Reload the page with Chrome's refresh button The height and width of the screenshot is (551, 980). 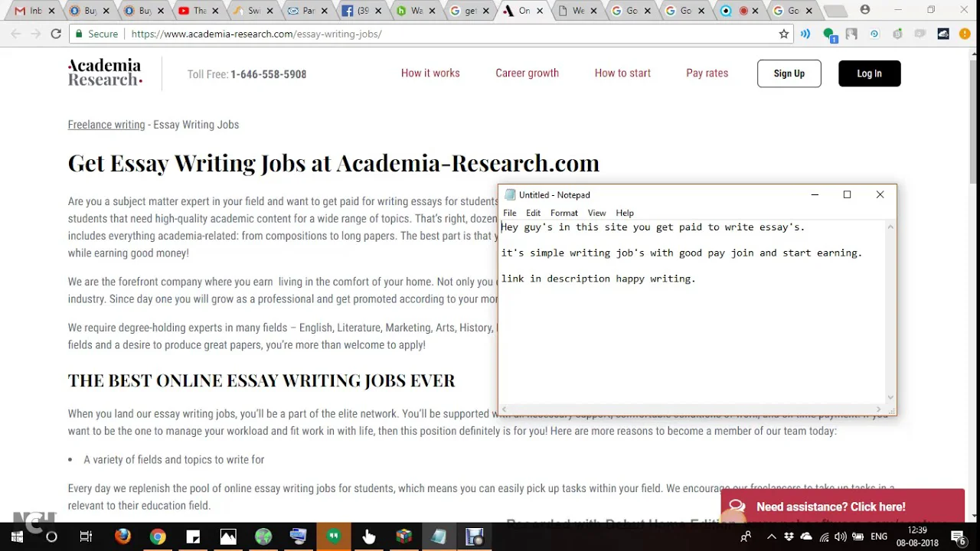[x=56, y=34]
